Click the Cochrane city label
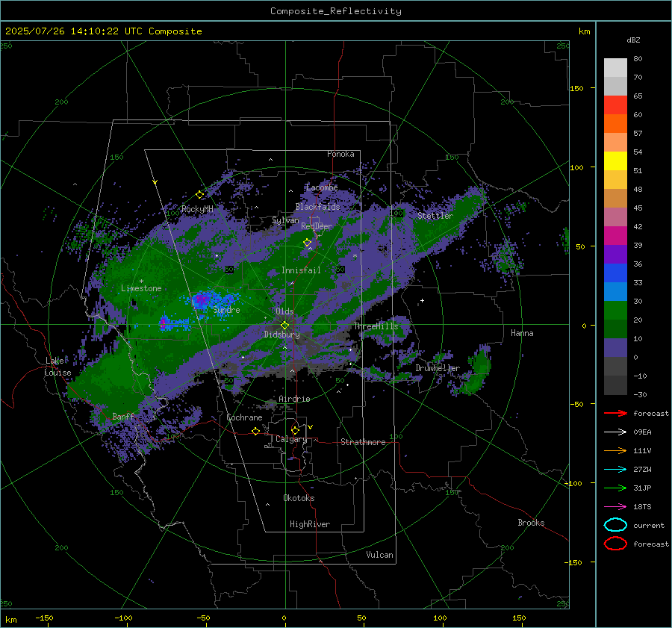This screenshot has width=672, height=628. point(244,417)
